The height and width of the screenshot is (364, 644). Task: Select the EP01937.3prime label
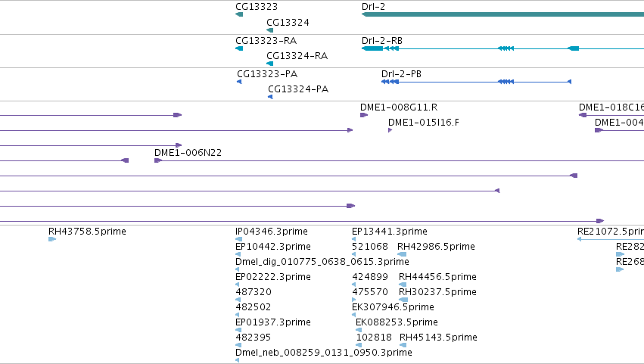point(272,322)
